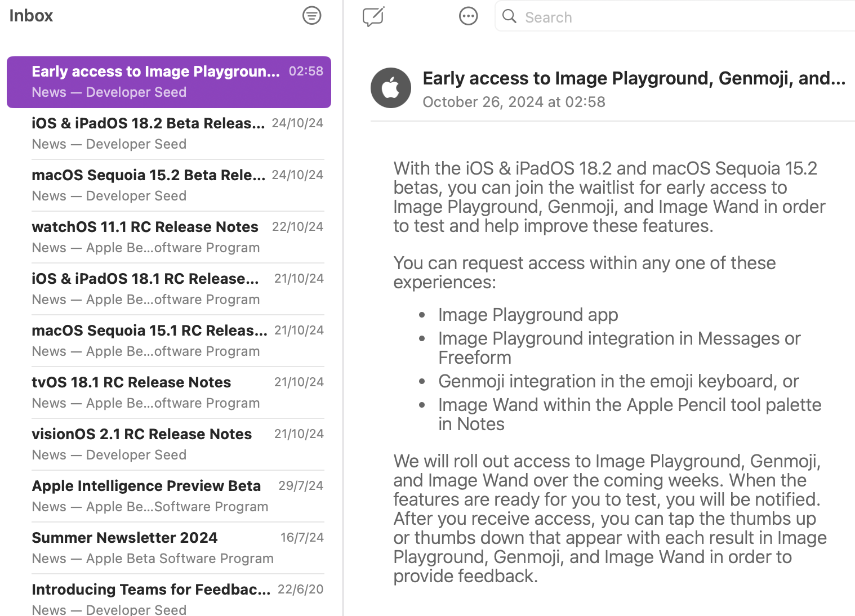Click the 22/10/24 date on watchOS row

(297, 226)
